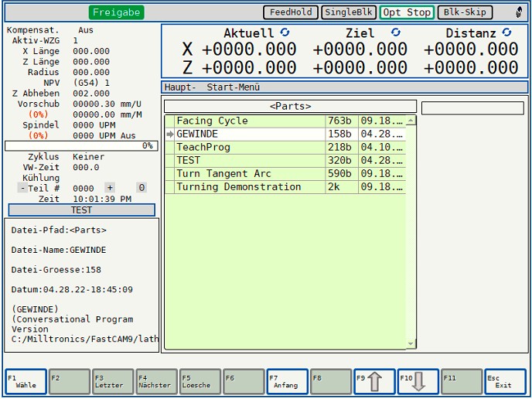Click the F10 down arrow key
The image size is (532, 399).
point(418,382)
